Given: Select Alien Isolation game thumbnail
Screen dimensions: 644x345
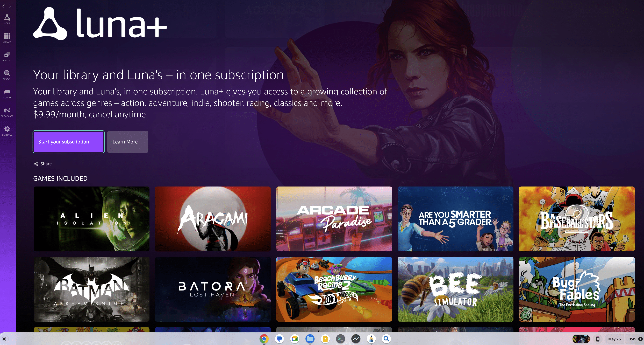Looking at the screenshot, I should 92,219.
